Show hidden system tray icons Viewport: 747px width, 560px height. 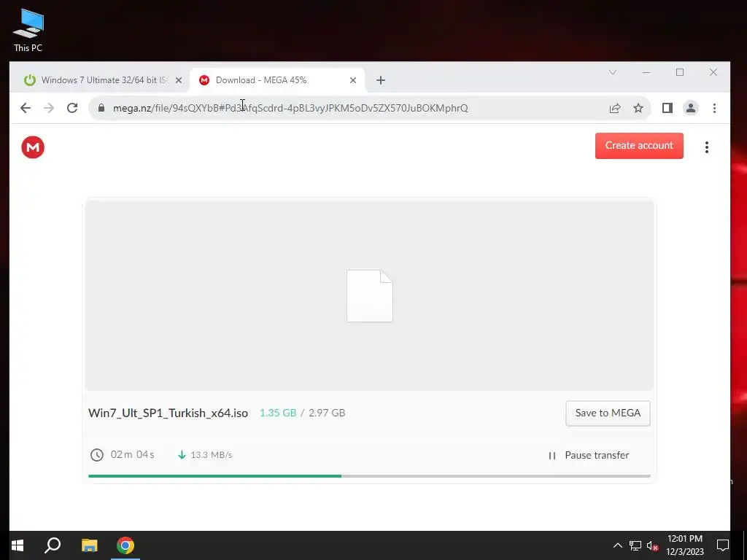click(617, 545)
